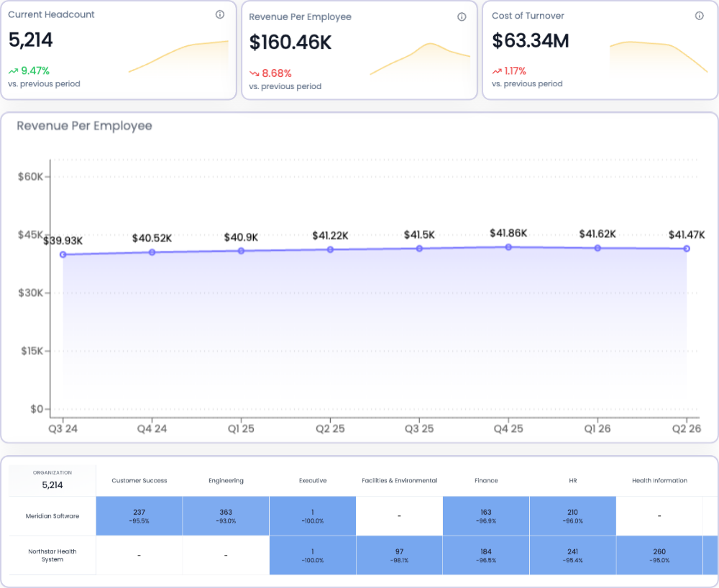The height and width of the screenshot is (588, 719).
Task: Click the Revenue Per Employee chart title
Action: (x=84, y=126)
